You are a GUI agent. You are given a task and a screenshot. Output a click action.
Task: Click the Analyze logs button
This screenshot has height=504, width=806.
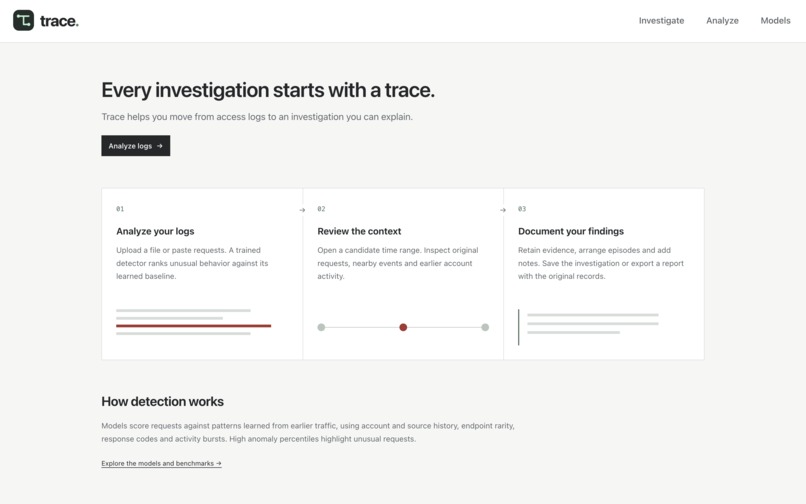click(136, 146)
